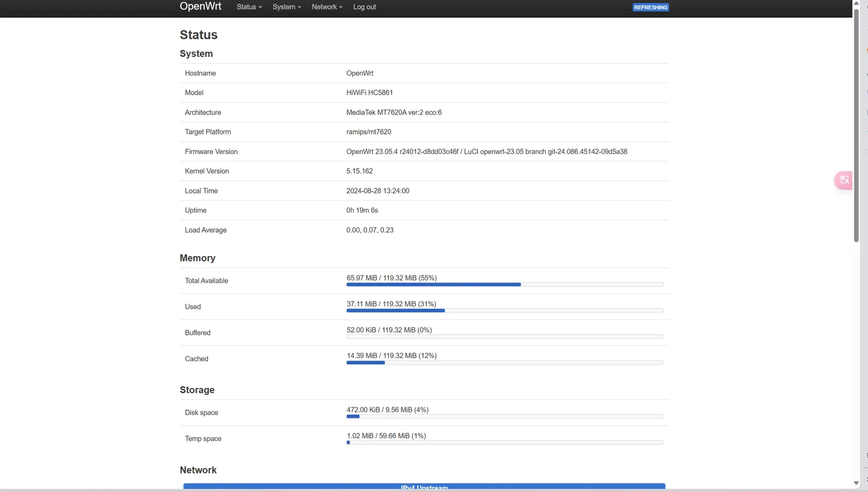
Task: Click the HiWiFi HC5861 model value
Action: [x=369, y=93]
